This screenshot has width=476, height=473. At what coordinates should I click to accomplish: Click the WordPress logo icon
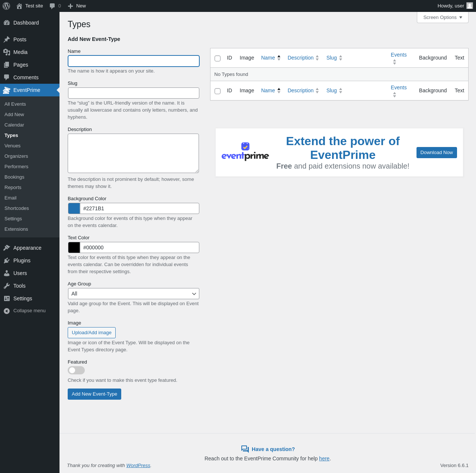6,6
